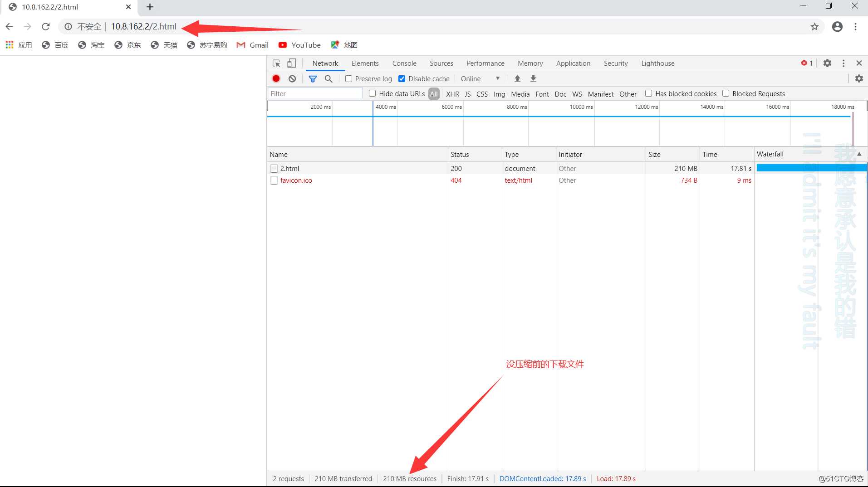The height and width of the screenshot is (487, 868).
Task: Filter requests by Media
Action: [x=520, y=94]
